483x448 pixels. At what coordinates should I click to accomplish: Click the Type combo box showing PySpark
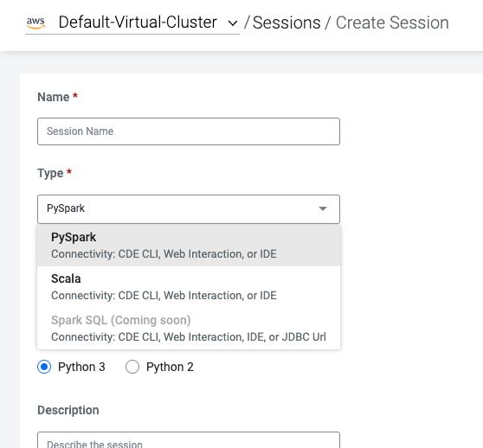[x=189, y=209]
